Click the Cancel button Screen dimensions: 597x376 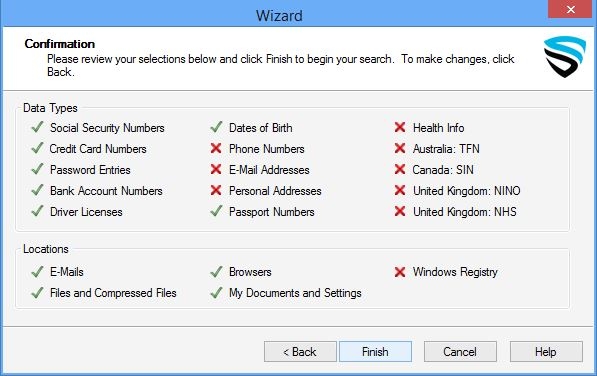click(x=460, y=351)
